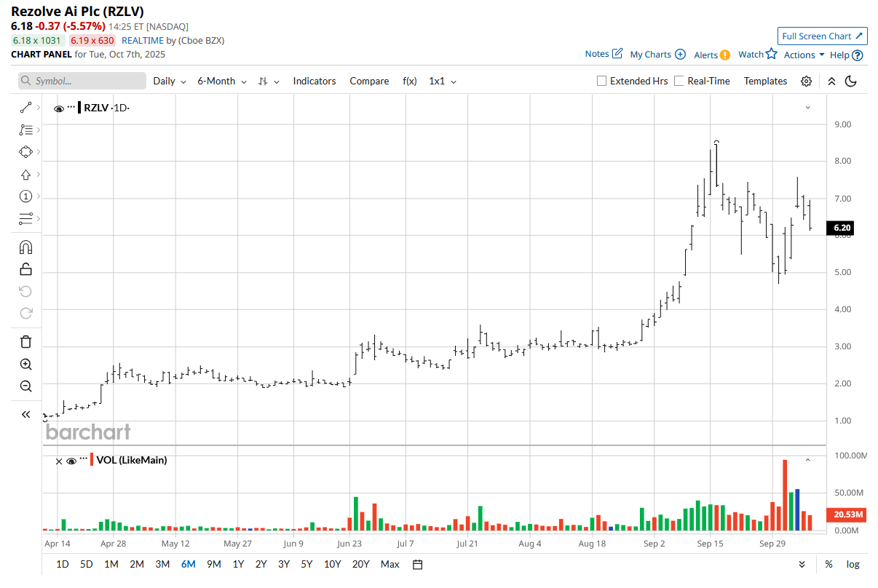The height and width of the screenshot is (588, 878).
Task: Expand the bottom toolbar double chevron
Action: [x=802, y=564]
